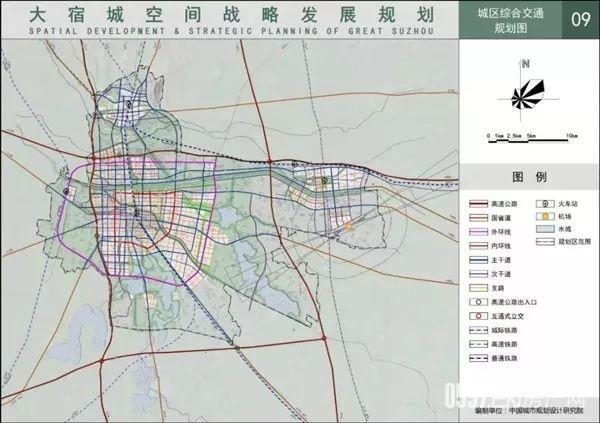Select the 城际铁路 dashed line symbol in legend
This screenshot has width=600, height=423.
click(x=478, y=330)
